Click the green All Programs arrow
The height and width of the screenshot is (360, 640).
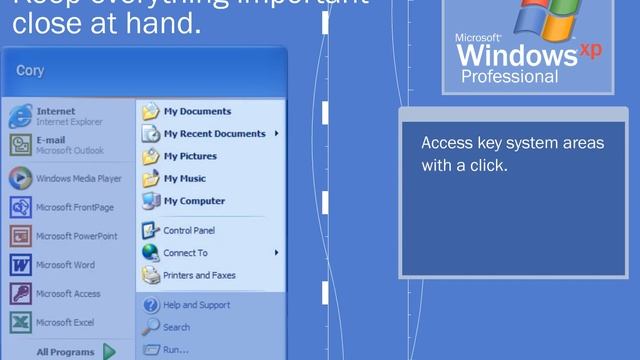[109, 351]
